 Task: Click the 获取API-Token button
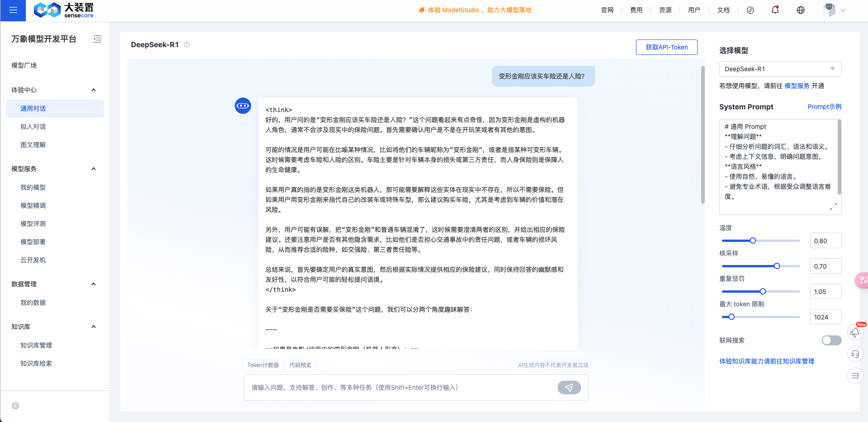click(x=666, y=47)
